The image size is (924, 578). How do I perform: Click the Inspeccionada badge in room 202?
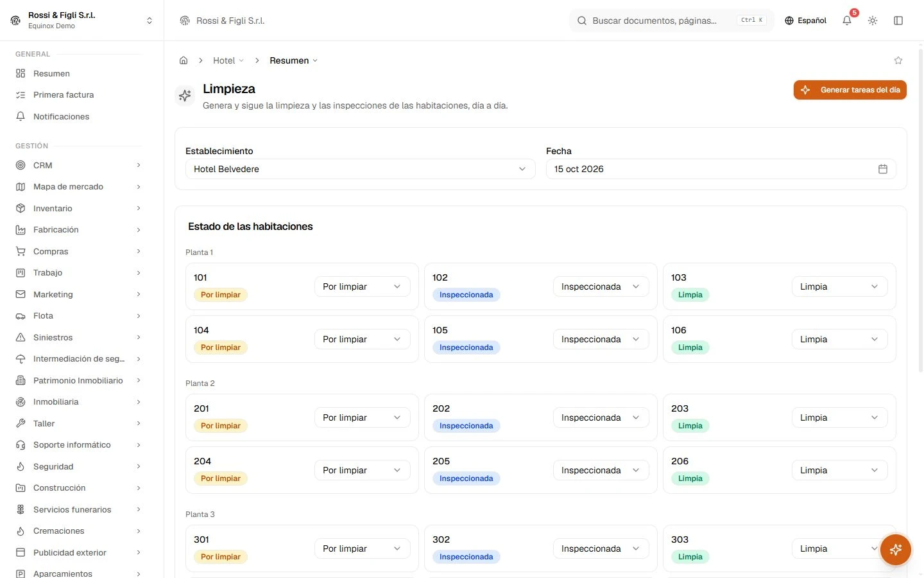point(466,426)
